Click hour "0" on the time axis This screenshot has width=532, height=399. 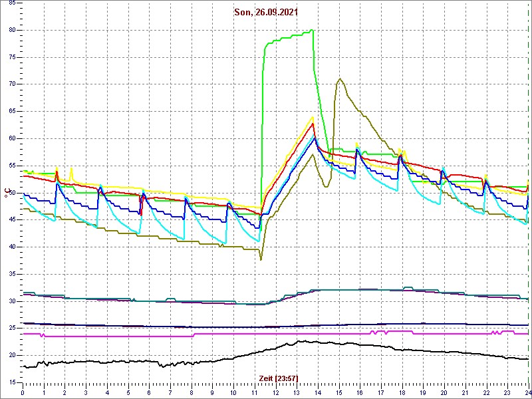tap(23, 393)
